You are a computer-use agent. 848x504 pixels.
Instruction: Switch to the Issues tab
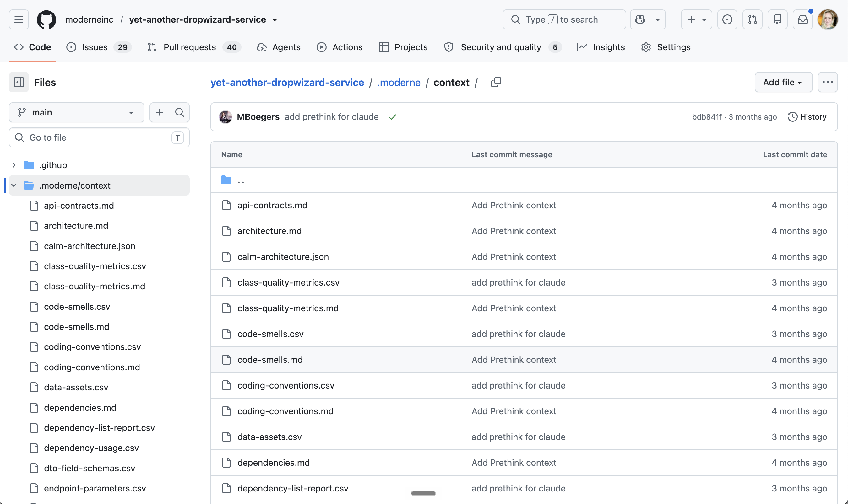pyautogui.click(x=99, y=47)
